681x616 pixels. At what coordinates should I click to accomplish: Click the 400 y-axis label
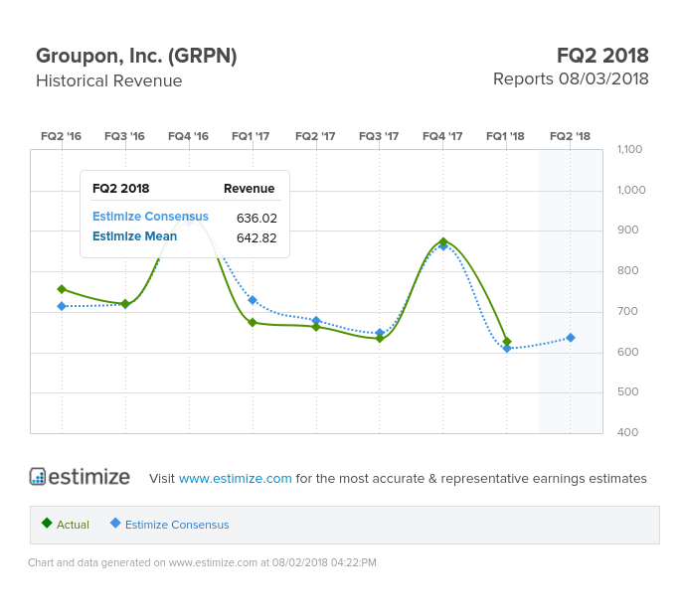pos(627,432)
